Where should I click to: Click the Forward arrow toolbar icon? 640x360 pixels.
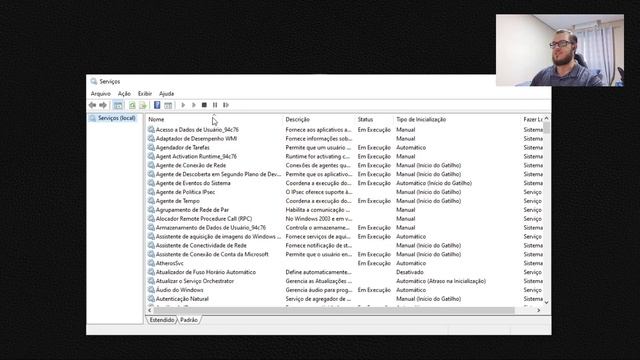pyautogui.click(x=103, y=105)
